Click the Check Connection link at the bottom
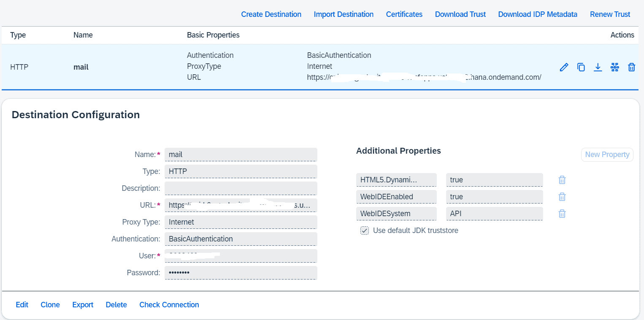Screen dimensions: 644x320 click(x=169, y=304)
